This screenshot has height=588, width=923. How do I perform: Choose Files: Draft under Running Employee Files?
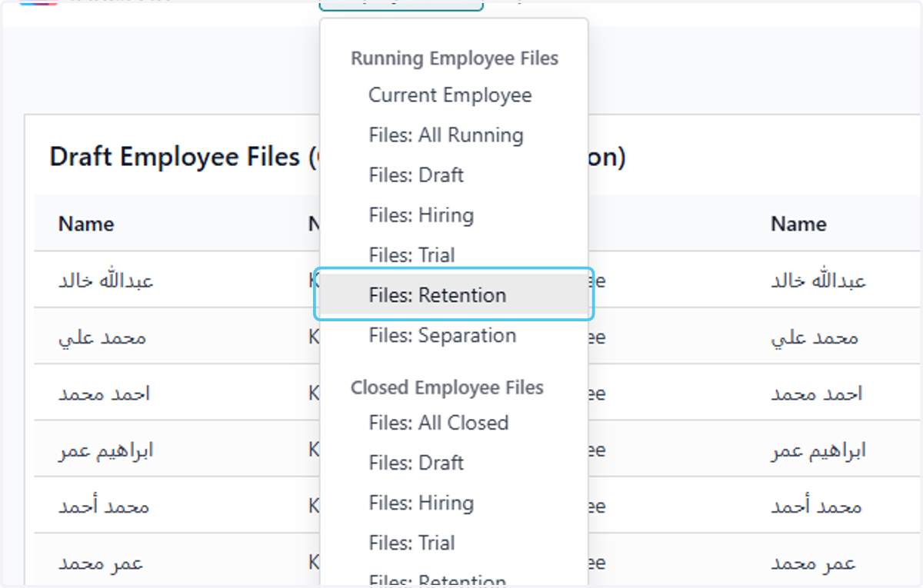pyautogui.click(x=416, y=175)
